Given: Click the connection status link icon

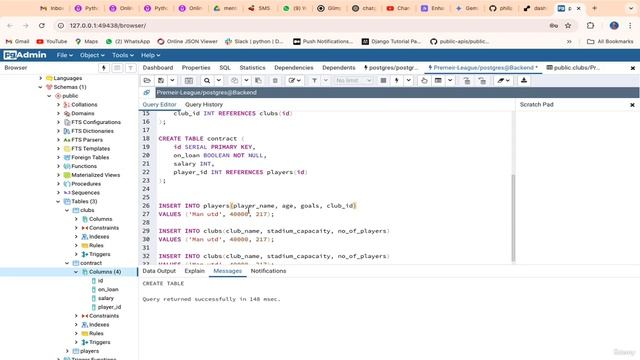Looking at the screenshot, I should pos(147,93).
